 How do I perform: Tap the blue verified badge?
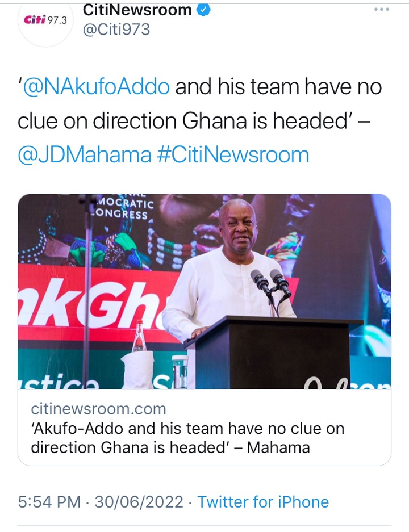pyautogui.click(x=203, y=10)
